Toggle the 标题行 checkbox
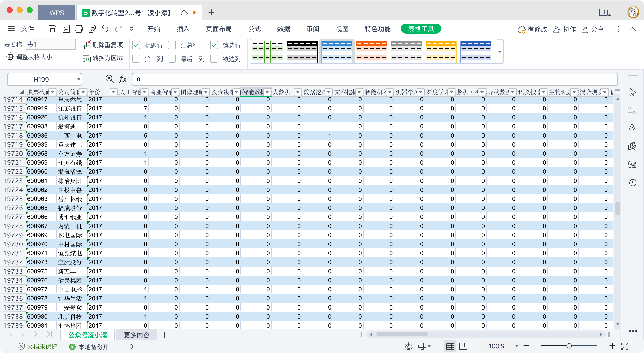 click(136, 45)
